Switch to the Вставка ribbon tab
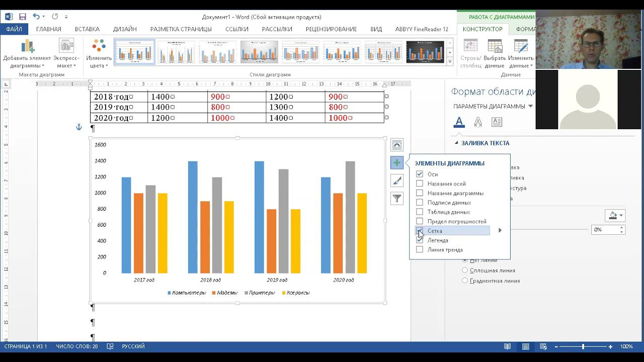 coord(87,29)
